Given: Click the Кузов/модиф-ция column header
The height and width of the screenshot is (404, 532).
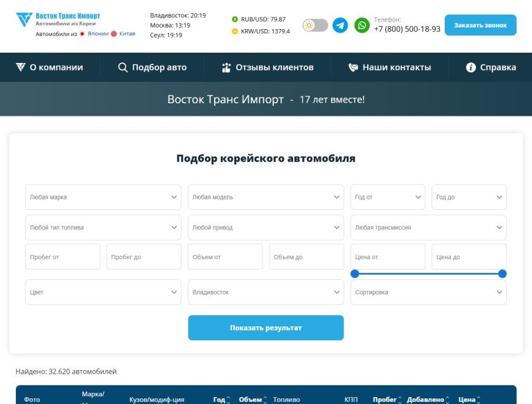Looking at the screenshot, I should pyautogui.click(x=157, y=400).
